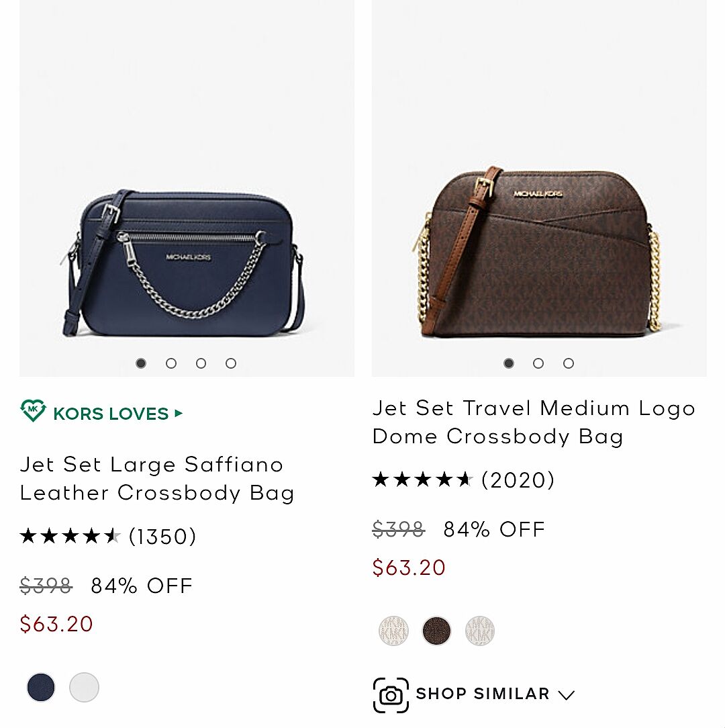Select second image dot for brown Dome bag

point(538,363)
